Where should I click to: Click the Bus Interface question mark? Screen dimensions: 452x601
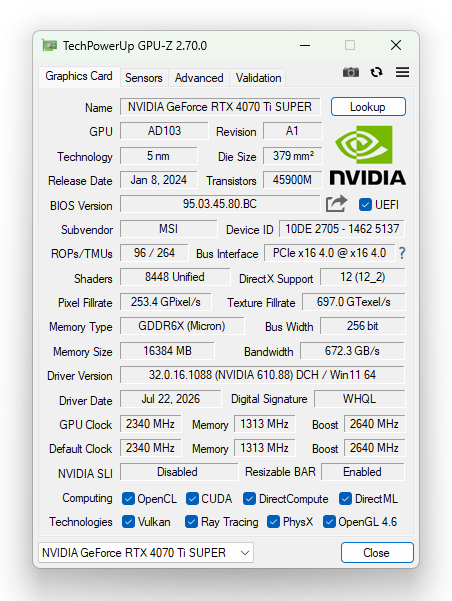coord(402,253)
